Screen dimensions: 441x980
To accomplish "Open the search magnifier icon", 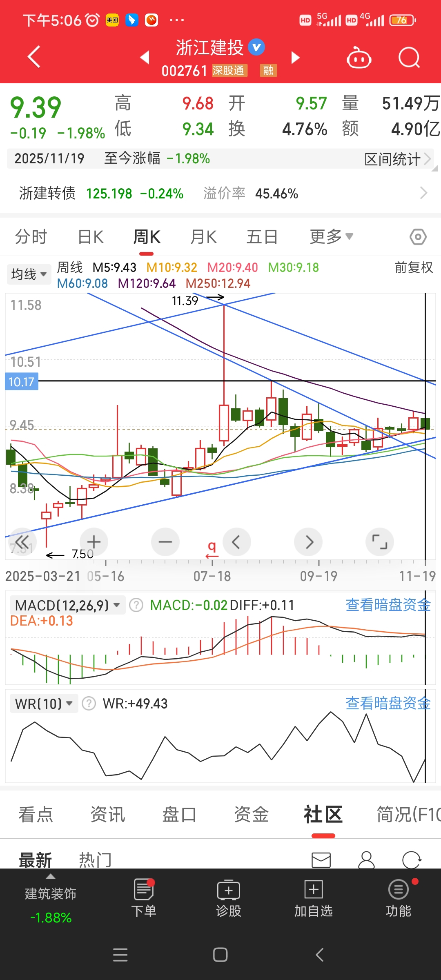I will 409,58.
